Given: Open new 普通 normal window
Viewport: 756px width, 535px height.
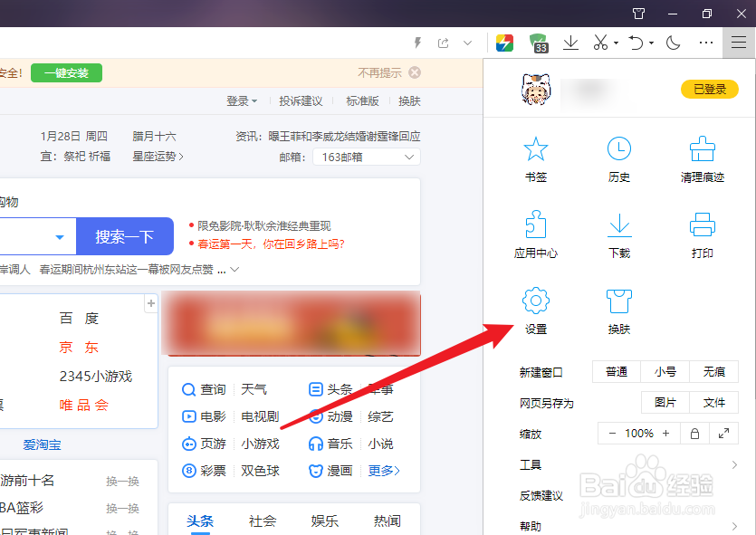Looking at the screenshot, I should [x=617, y=372].
